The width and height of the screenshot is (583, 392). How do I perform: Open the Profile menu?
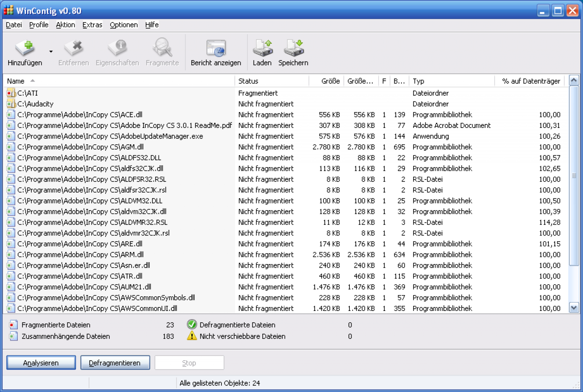39,25
